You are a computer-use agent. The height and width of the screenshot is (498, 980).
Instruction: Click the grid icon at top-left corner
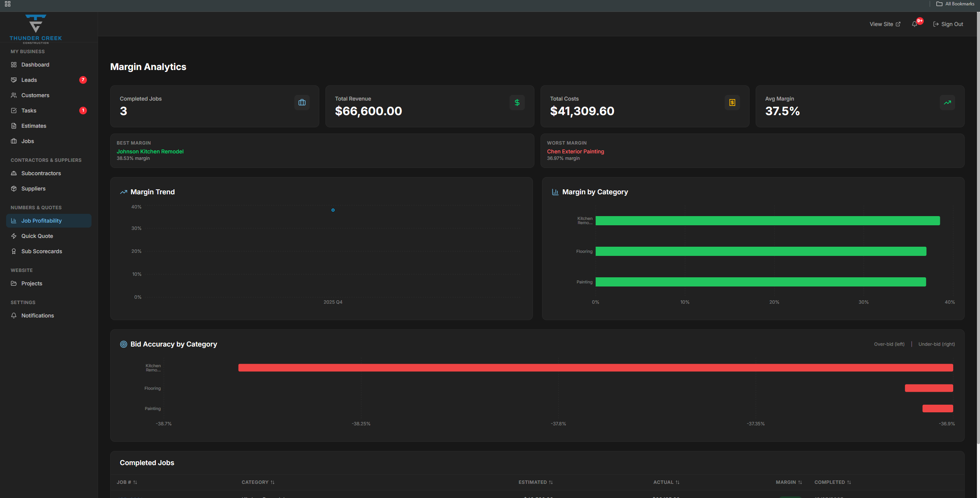click(x=7, y=5)
